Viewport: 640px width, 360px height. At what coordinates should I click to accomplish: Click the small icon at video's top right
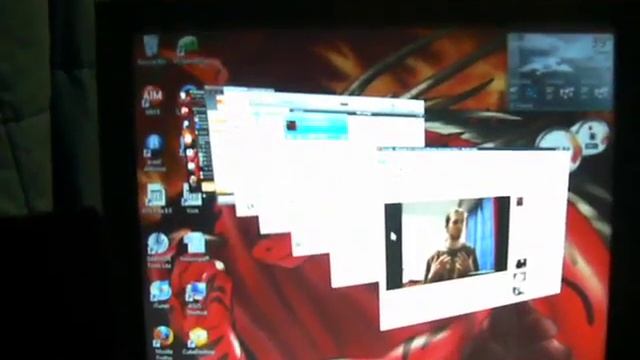pos(519,202)
